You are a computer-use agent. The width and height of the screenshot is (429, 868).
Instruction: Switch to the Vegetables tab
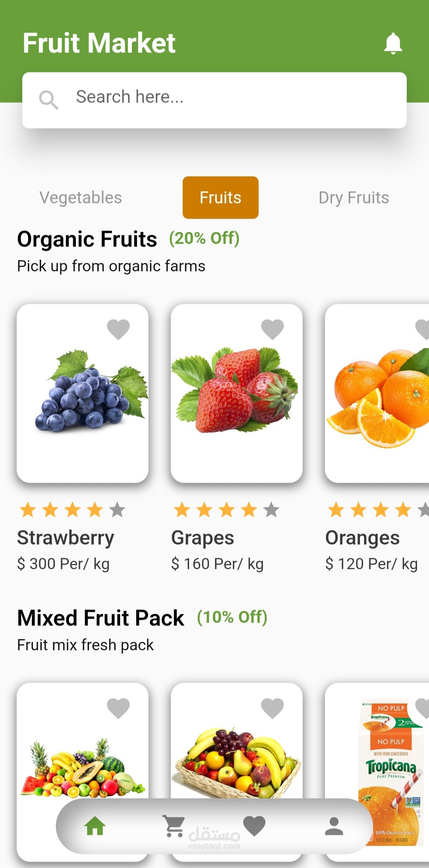(x=81, y=198)
